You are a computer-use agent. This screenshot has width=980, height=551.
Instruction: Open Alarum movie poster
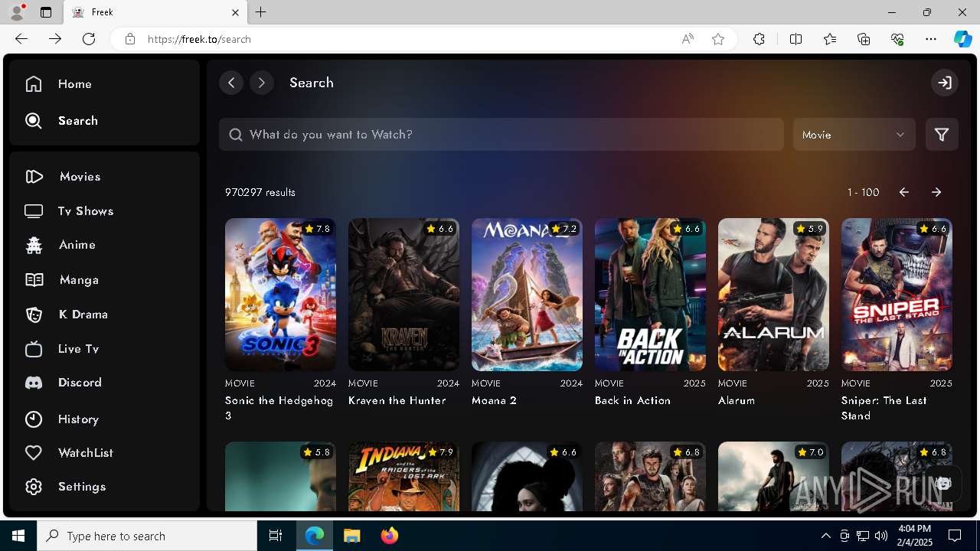[x=773, y=295]
